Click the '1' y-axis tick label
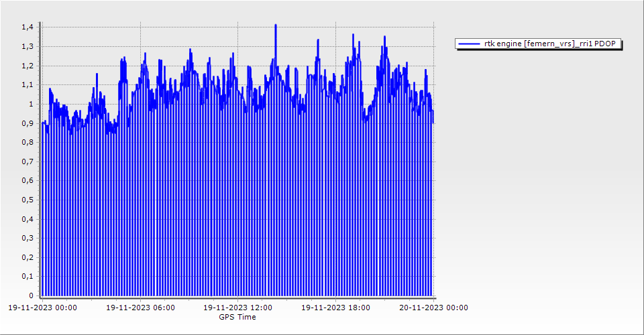 point(30,105)
